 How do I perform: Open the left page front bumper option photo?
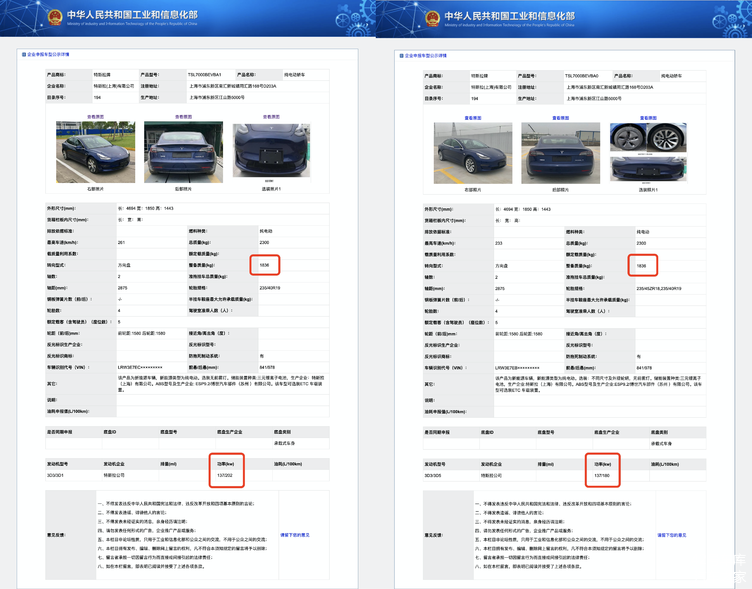tap(271, 151)
